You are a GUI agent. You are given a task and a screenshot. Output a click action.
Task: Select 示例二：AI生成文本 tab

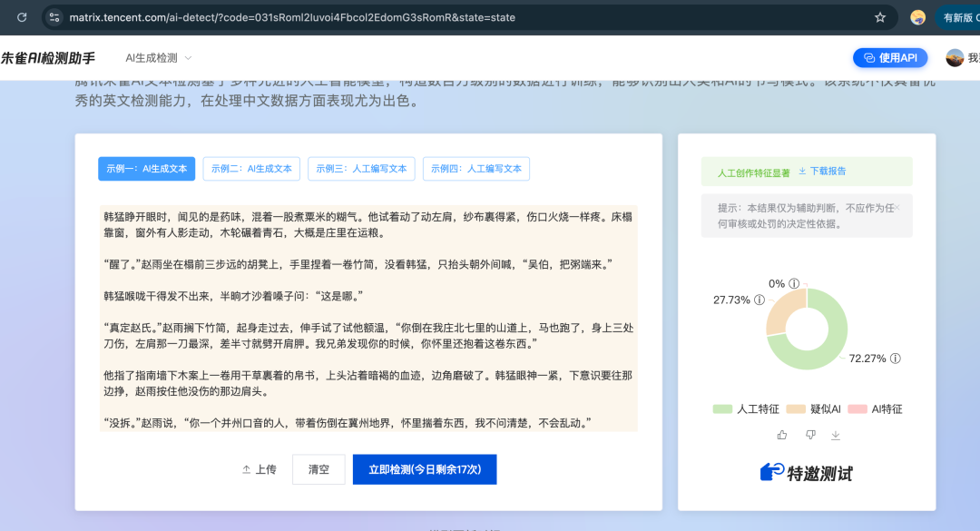251,169
